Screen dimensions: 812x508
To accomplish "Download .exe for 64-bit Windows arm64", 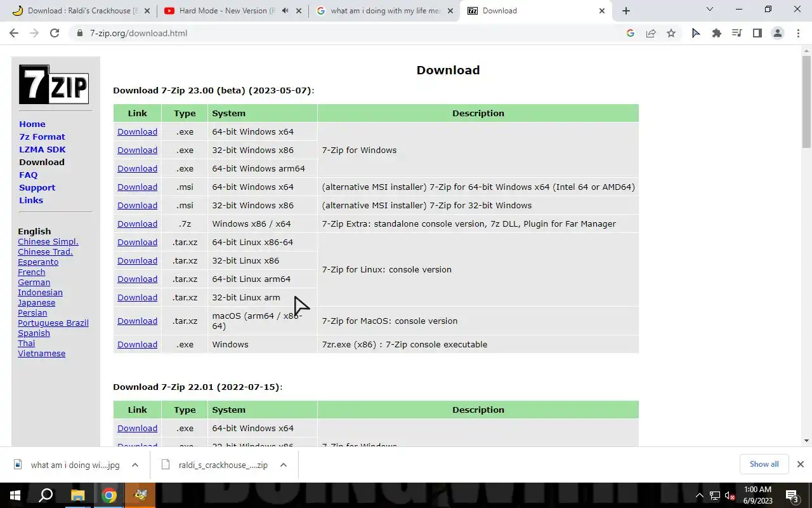I will pyautogui.click(x=137, y=168).
